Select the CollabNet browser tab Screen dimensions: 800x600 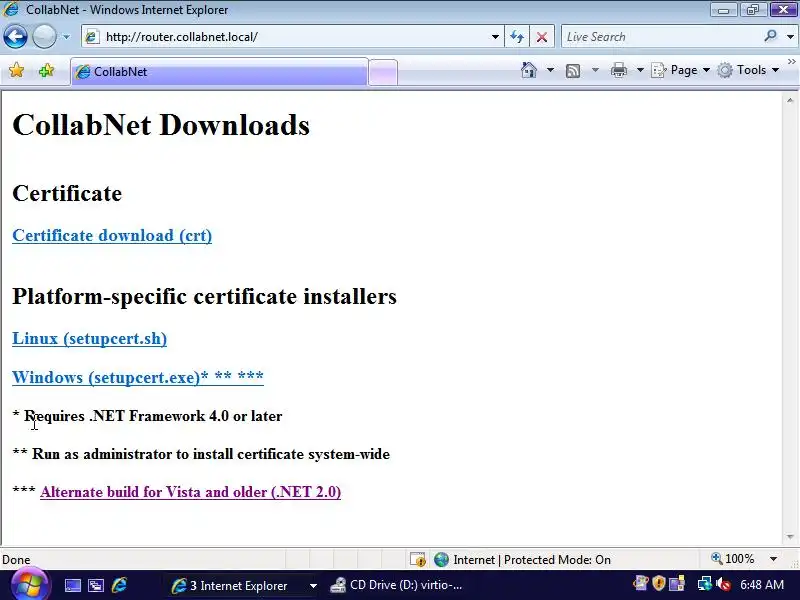[219, 72]
